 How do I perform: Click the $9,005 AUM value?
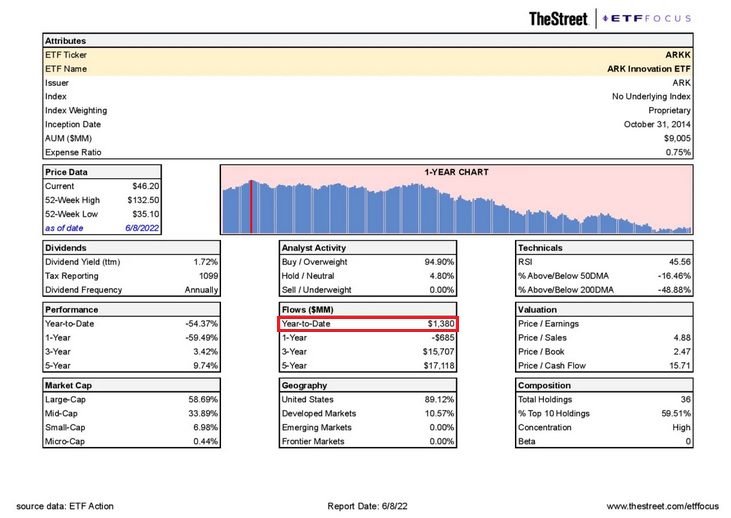[677, 138]
